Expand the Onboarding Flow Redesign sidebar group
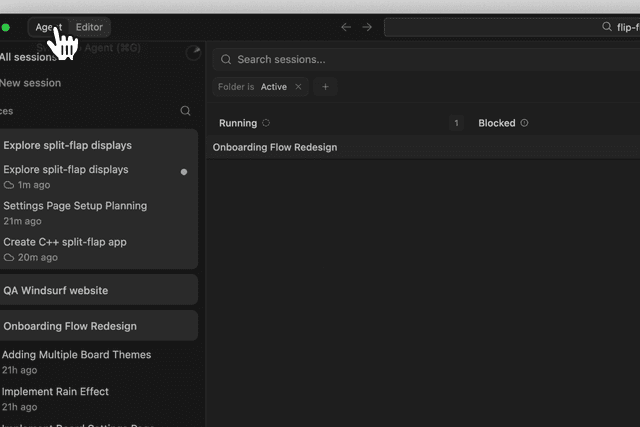640x427 pixels. tap(70, 326)
